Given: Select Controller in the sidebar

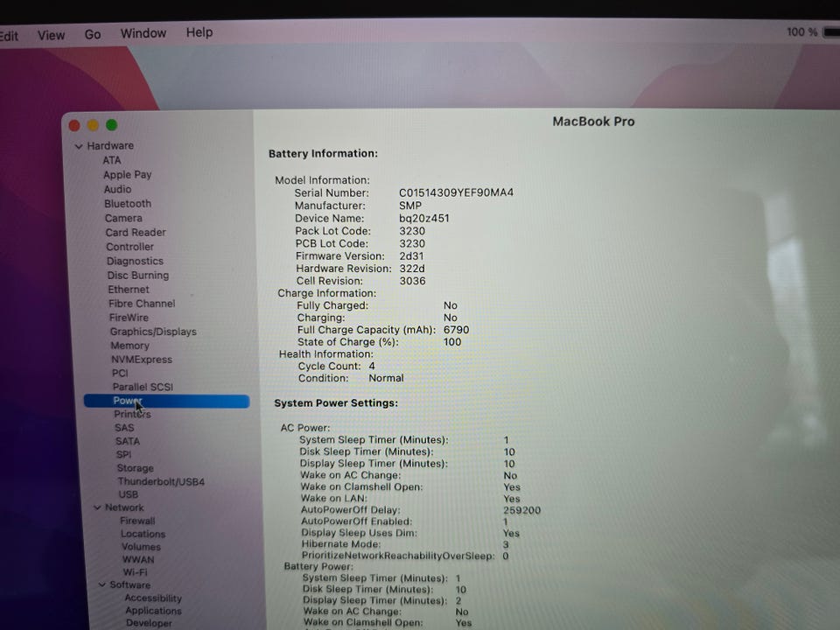Looking at the screenshot, I should [129, 247].
